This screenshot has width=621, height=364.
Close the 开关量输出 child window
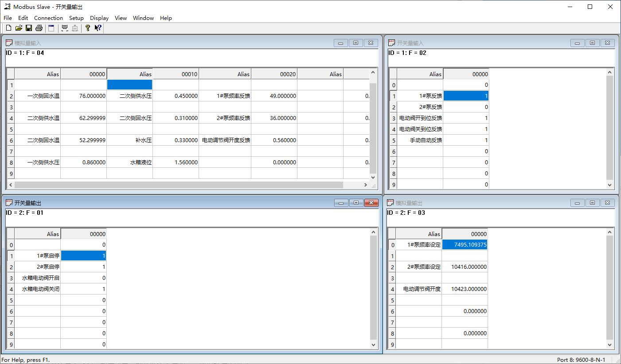371,203
